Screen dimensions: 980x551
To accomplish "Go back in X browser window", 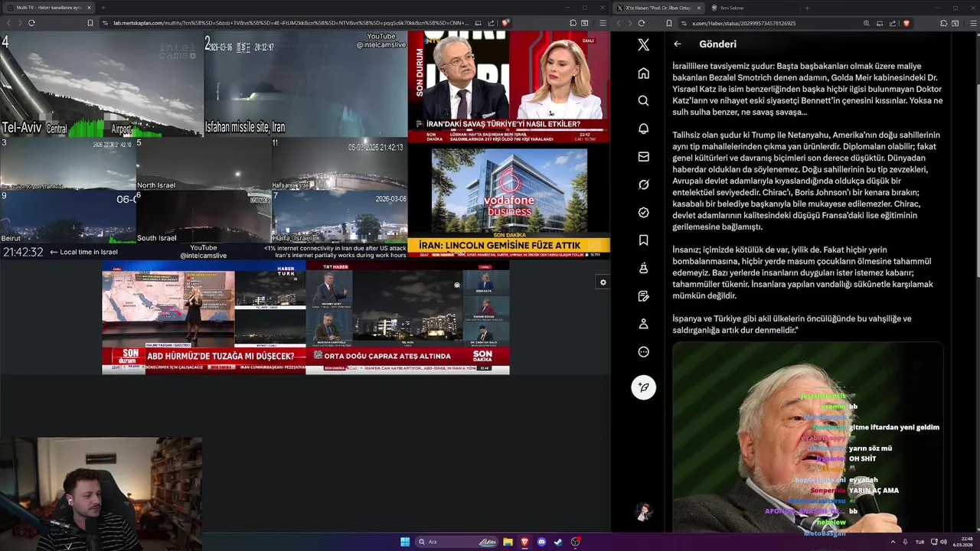I will [620, 23].
